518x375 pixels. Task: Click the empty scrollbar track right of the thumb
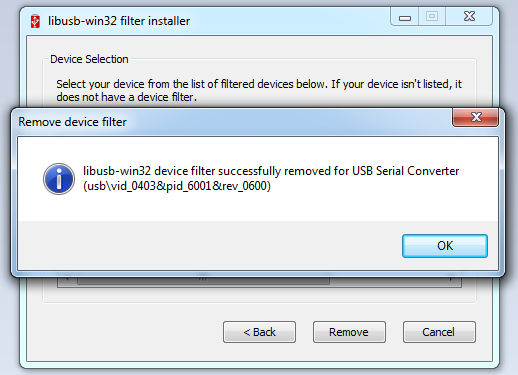point(386,281)
